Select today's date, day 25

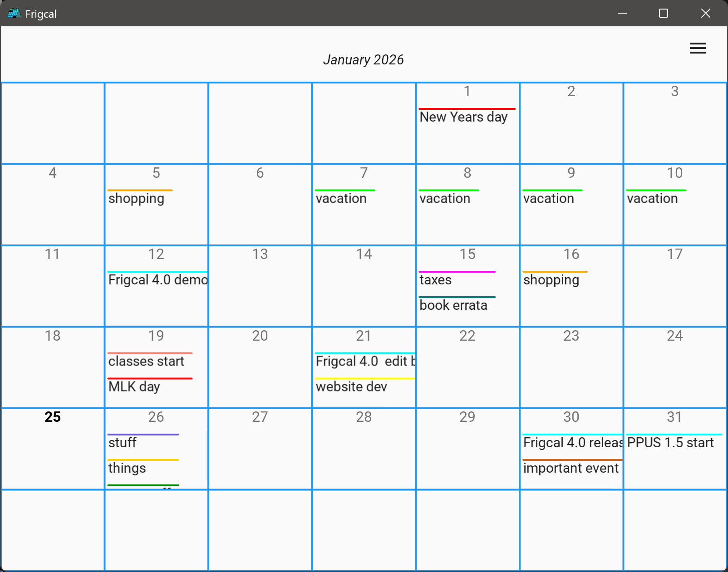53,417
